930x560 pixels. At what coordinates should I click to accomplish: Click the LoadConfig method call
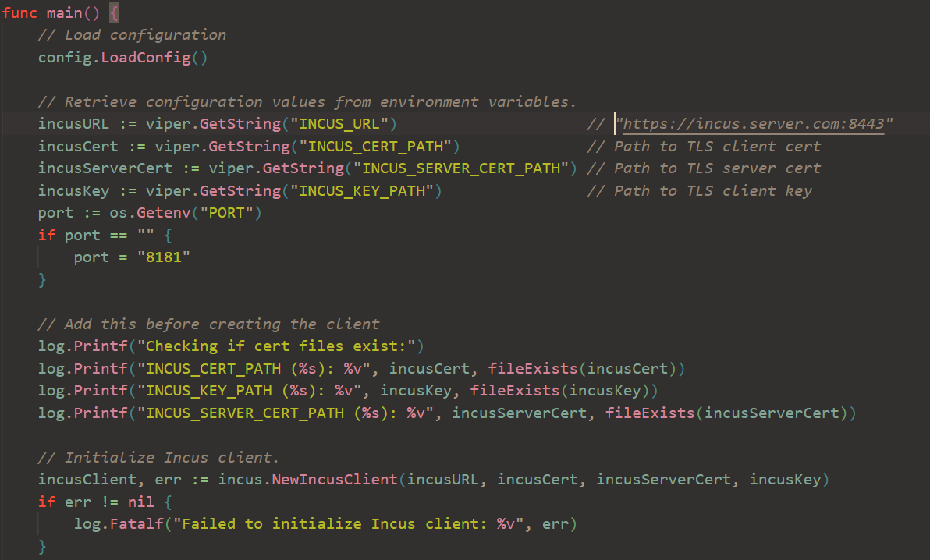click(146, 58)
